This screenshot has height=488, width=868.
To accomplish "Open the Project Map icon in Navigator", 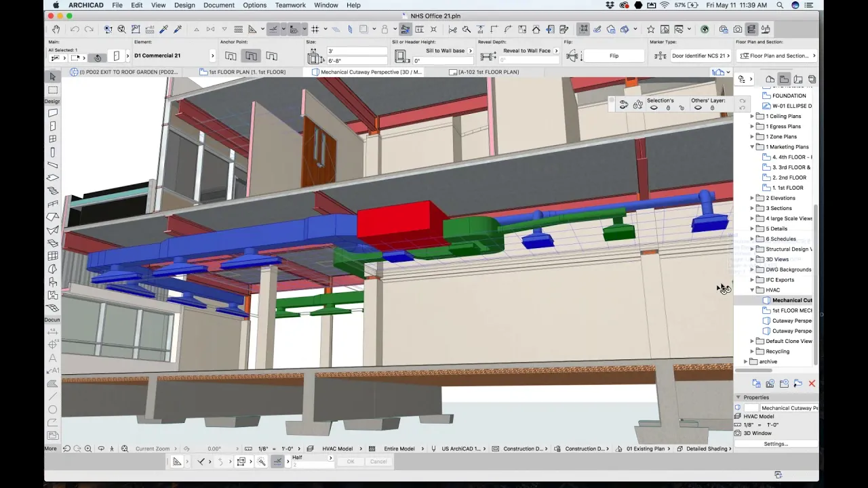I will click(770, 79).
